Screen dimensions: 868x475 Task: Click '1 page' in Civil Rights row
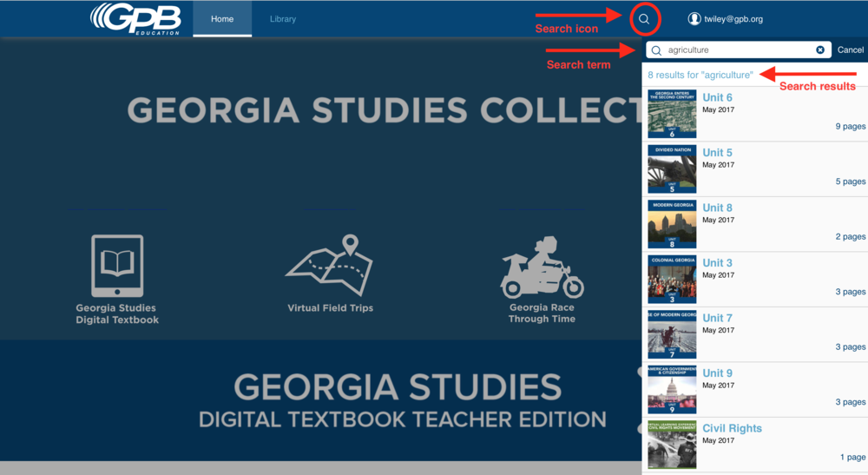852,458
